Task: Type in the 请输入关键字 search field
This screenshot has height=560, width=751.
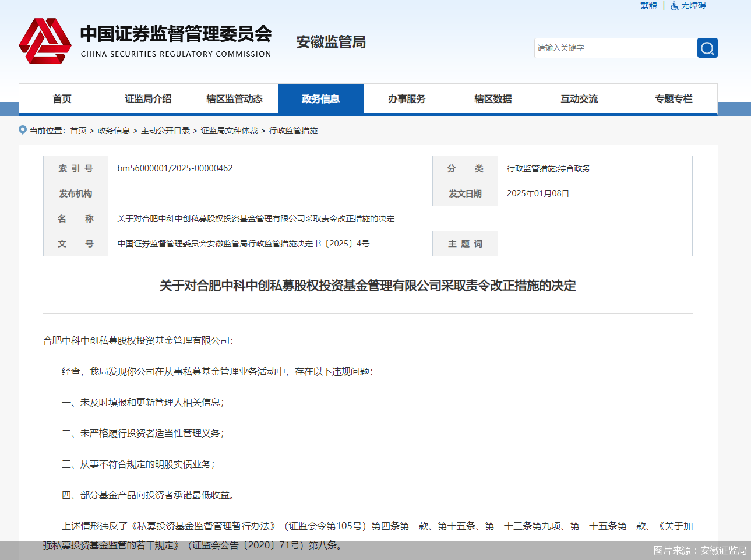Action: [x=615, y=48]
